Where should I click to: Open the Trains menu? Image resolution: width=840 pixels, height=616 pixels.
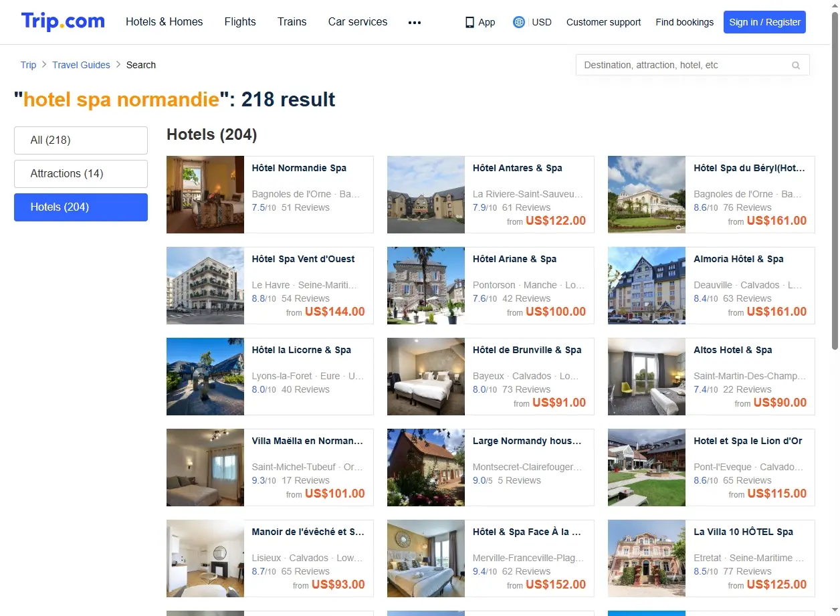click(x=292, y=21)
